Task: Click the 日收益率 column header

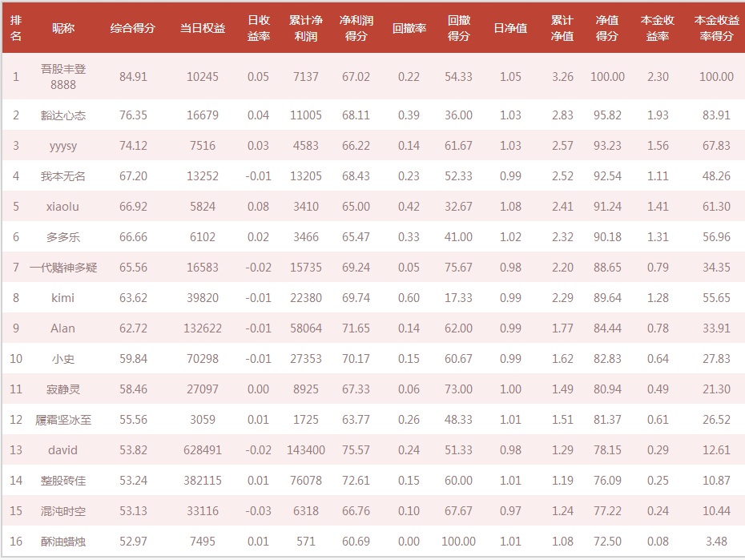Action: [259, 28]
